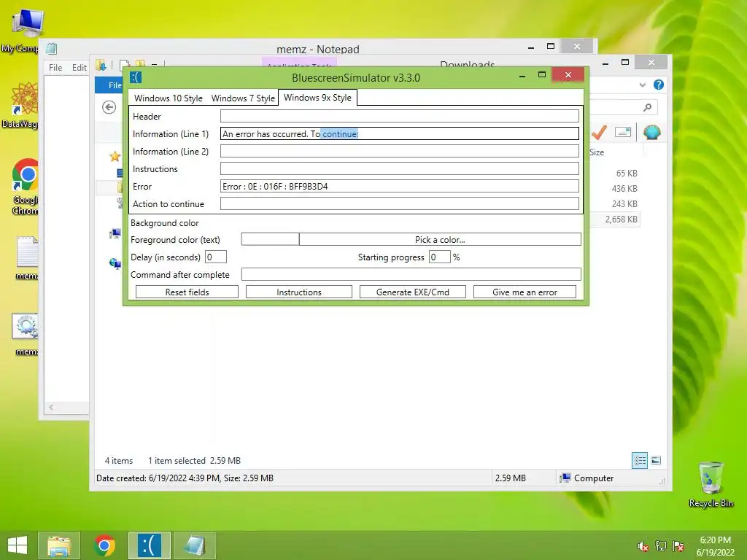Click the Reset fields button
The image size is (747, 560).
[x=187, y=292]
